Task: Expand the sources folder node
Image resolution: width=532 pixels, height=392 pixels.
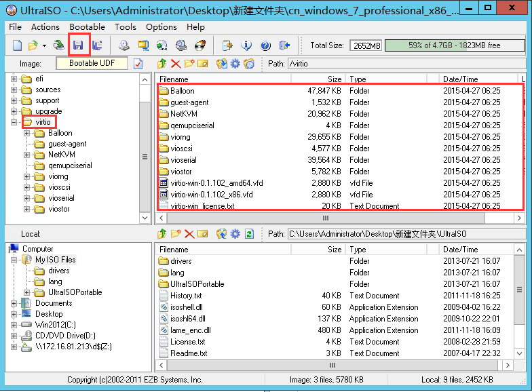Action: [14, 90]
